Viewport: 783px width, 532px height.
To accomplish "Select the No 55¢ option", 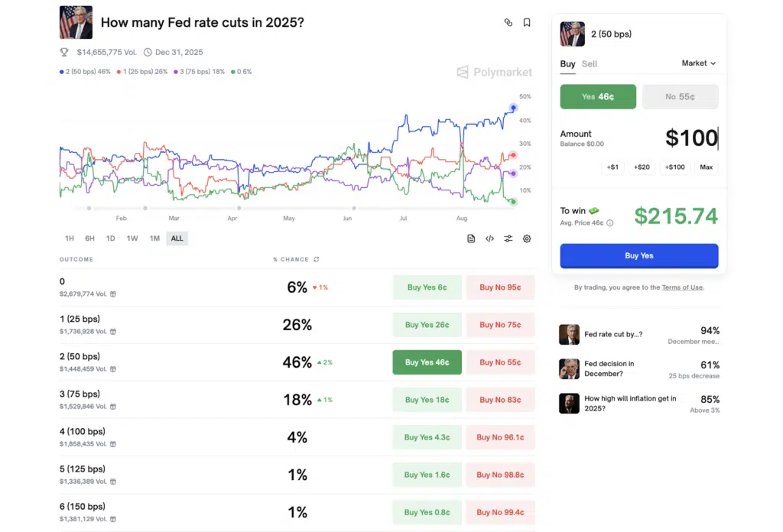I will [680, 97].
